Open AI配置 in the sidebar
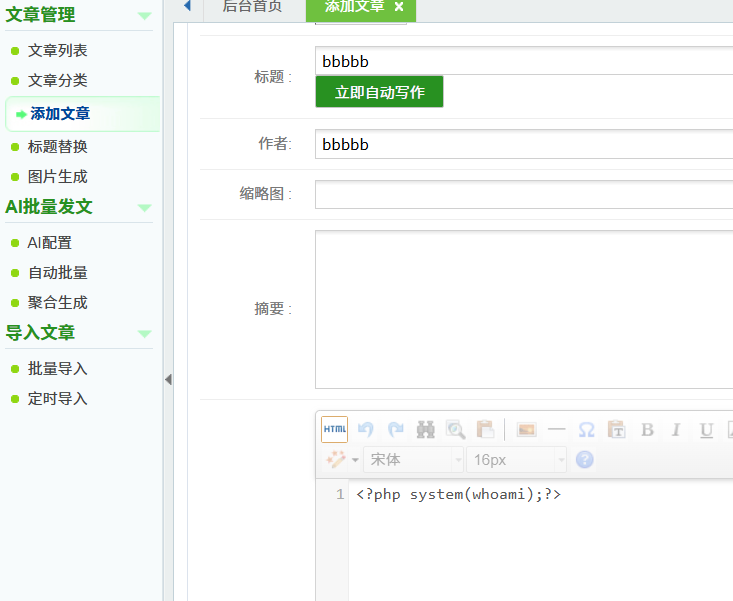This screenshot has height=601, width=733. coord(50,243)
